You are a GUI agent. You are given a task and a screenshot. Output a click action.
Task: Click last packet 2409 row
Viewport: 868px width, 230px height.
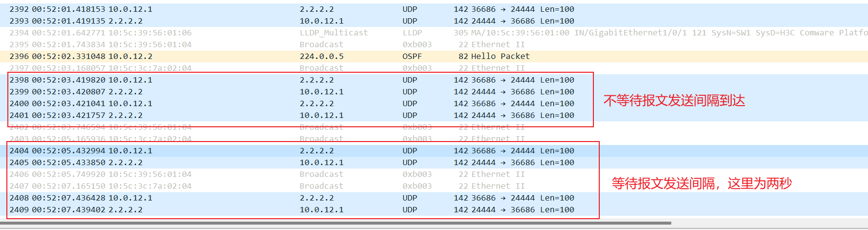pos(294,210)
